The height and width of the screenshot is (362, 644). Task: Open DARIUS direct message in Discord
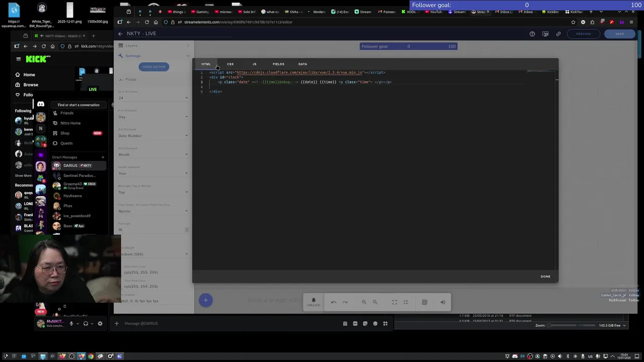pos(78,165)
